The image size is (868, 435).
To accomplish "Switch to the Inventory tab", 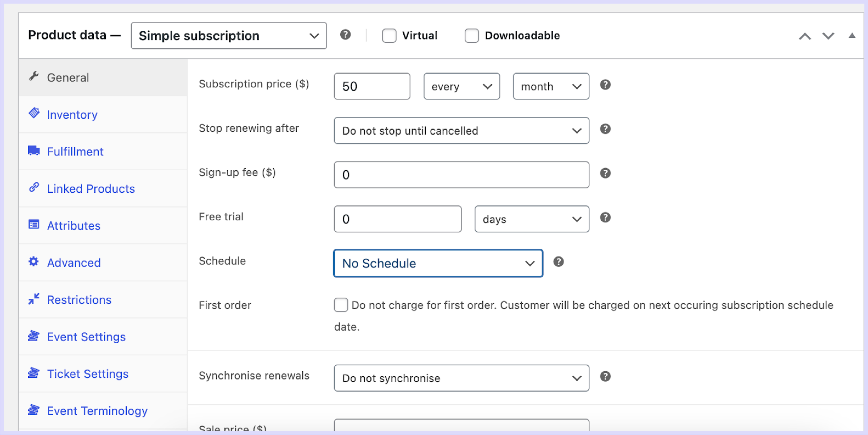I will pos(103,115).
